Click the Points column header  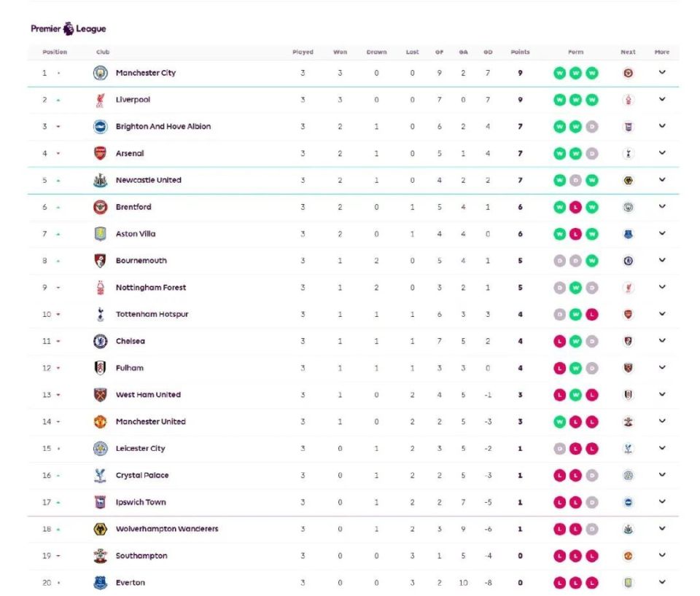[x=520, y=52]
